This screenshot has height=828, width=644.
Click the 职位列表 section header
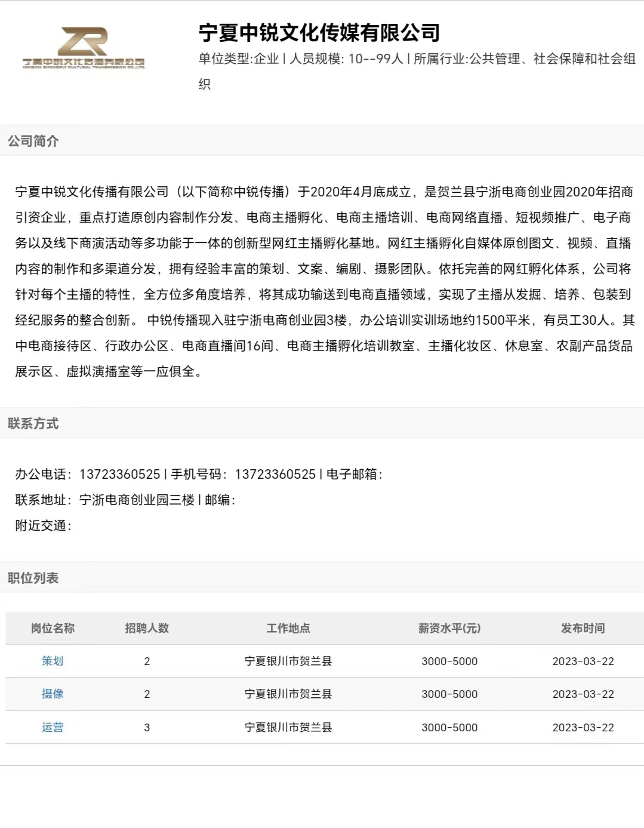point(33,578)
